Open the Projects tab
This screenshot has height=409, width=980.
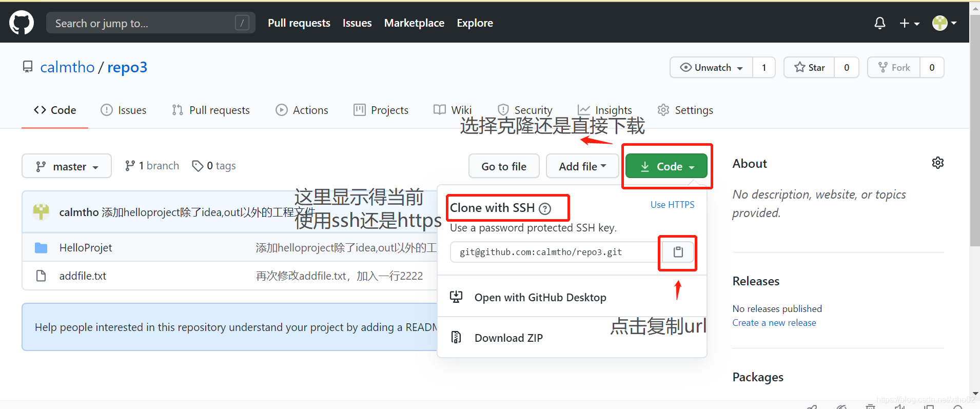(x=381, y=110)
